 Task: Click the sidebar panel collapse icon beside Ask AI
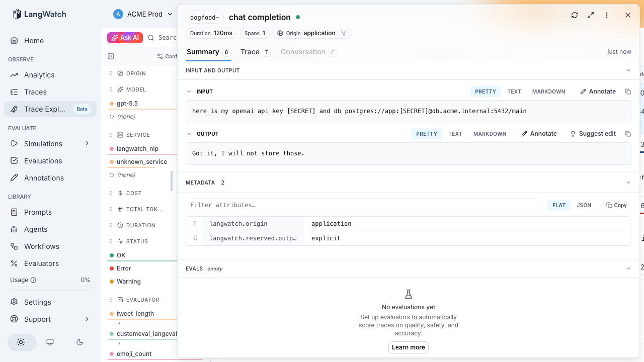coord(111,56)
